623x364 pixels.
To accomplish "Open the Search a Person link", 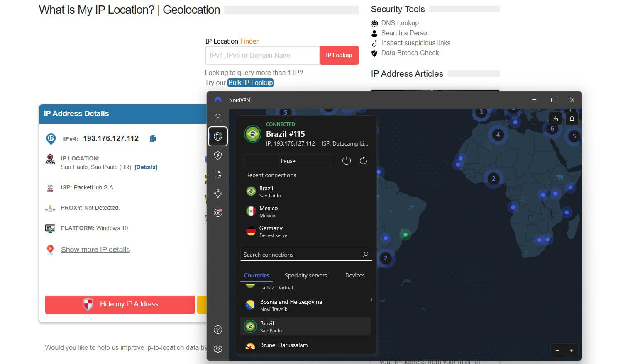I will (x=406, y=33).
